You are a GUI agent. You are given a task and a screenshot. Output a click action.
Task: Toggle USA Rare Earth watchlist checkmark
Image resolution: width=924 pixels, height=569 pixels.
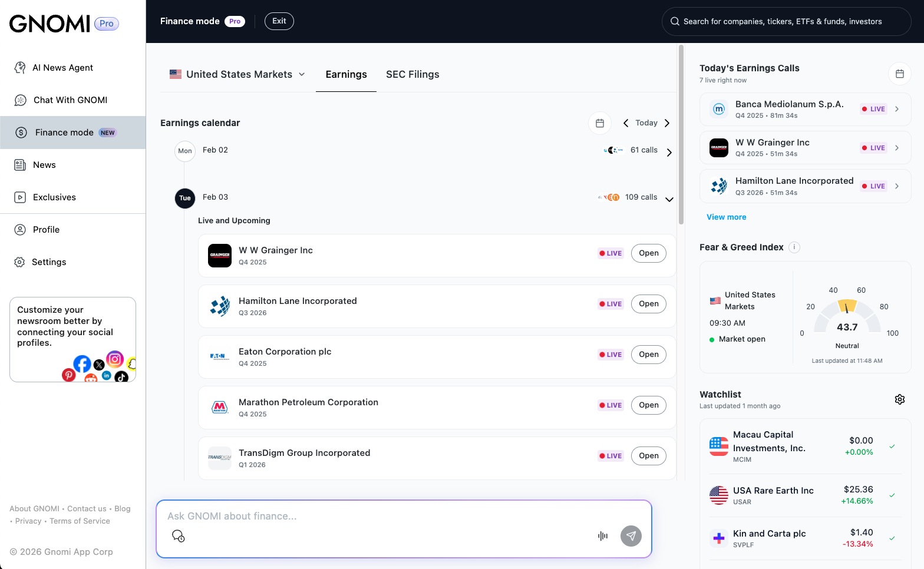tap(892, 495)
